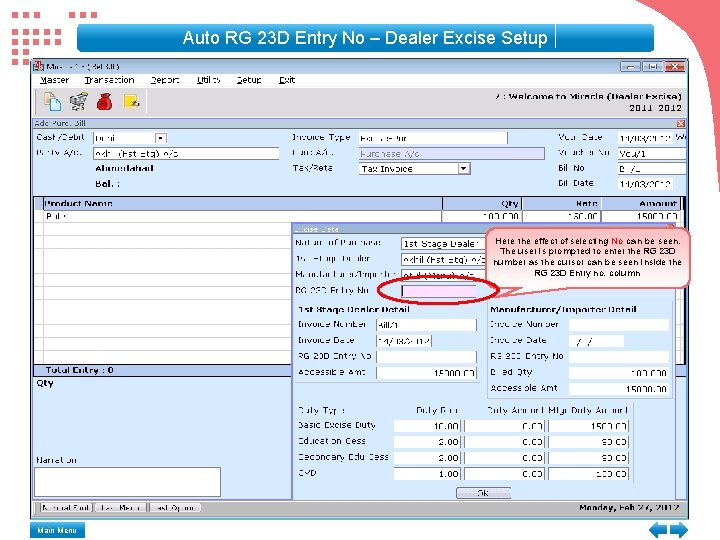Click CVD duty rate field
Screen dimensions: 720x540
pyautogui.click(x=427, y=473)
